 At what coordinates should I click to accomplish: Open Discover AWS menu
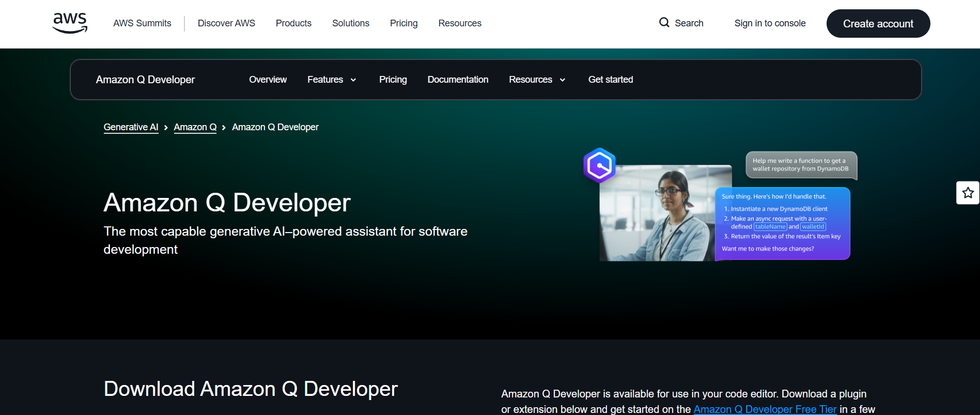tap(226, 23)
